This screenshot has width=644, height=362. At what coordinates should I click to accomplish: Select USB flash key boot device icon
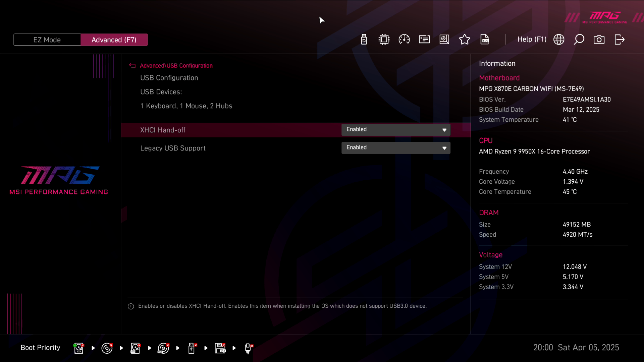point(192,348)
